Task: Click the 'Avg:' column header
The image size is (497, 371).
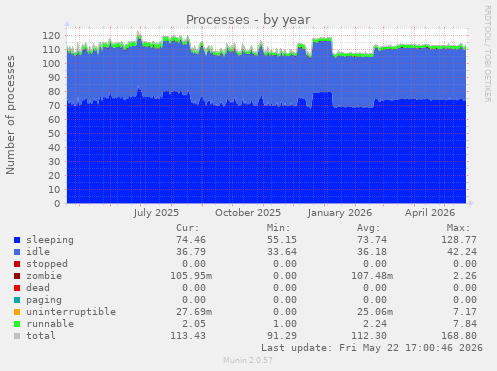Action: 369,228
